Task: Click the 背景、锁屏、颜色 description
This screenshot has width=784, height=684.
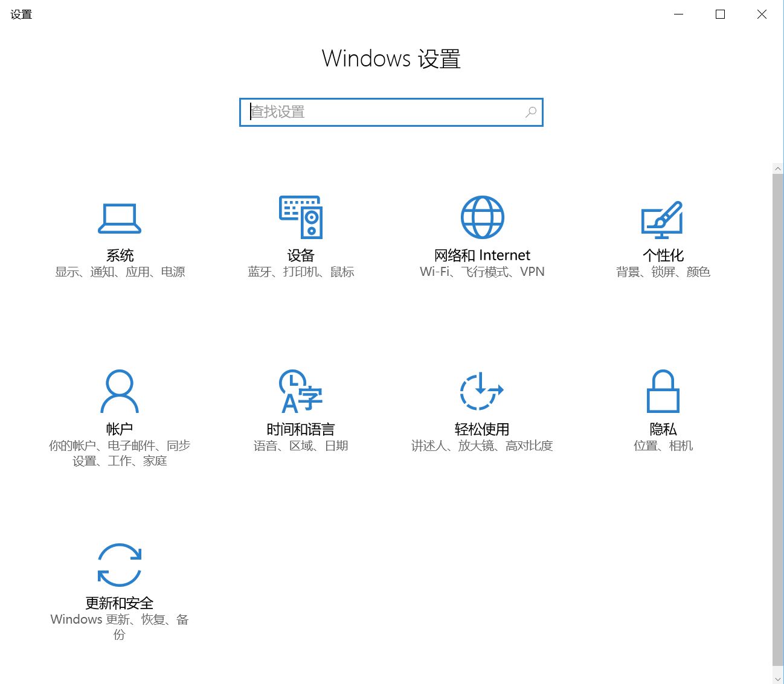Action: 663,272
